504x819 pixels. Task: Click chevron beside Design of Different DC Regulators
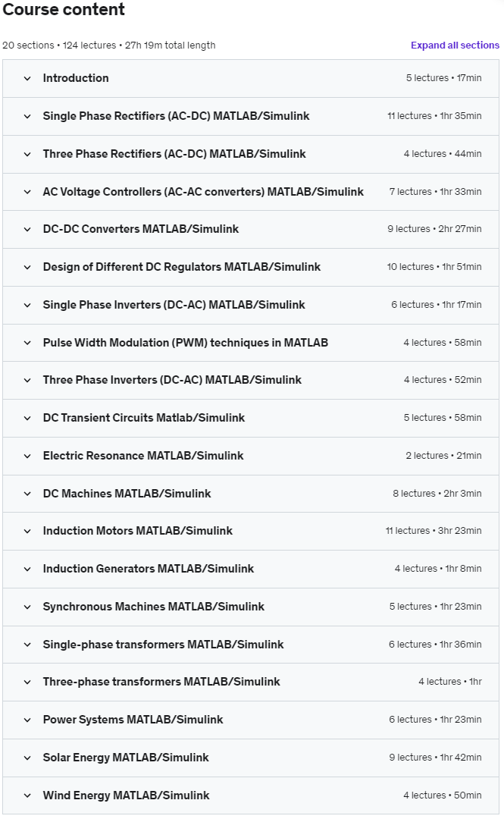(x=27, y=267)
